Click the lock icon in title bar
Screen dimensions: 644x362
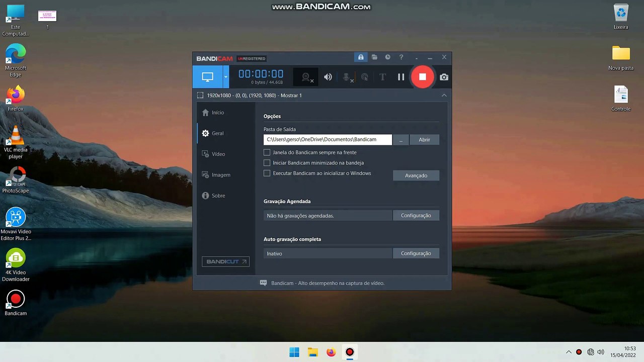(x=361, y=57)
